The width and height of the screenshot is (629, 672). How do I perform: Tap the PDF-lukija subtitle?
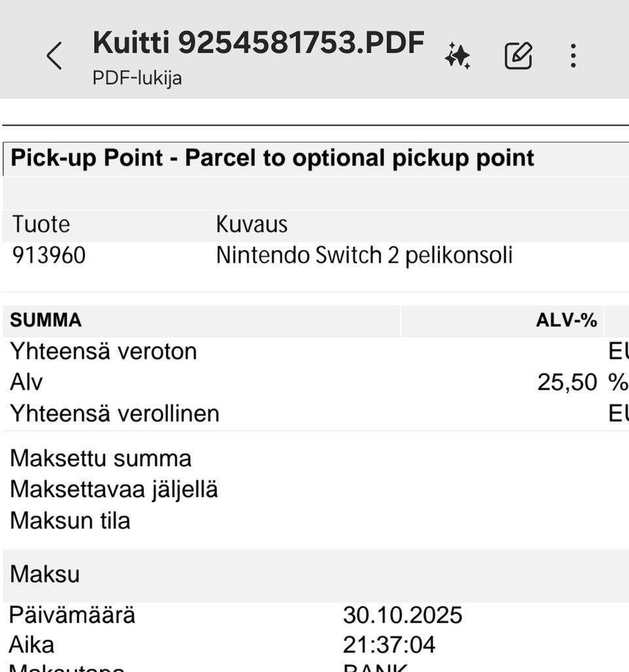coord(137,79)
